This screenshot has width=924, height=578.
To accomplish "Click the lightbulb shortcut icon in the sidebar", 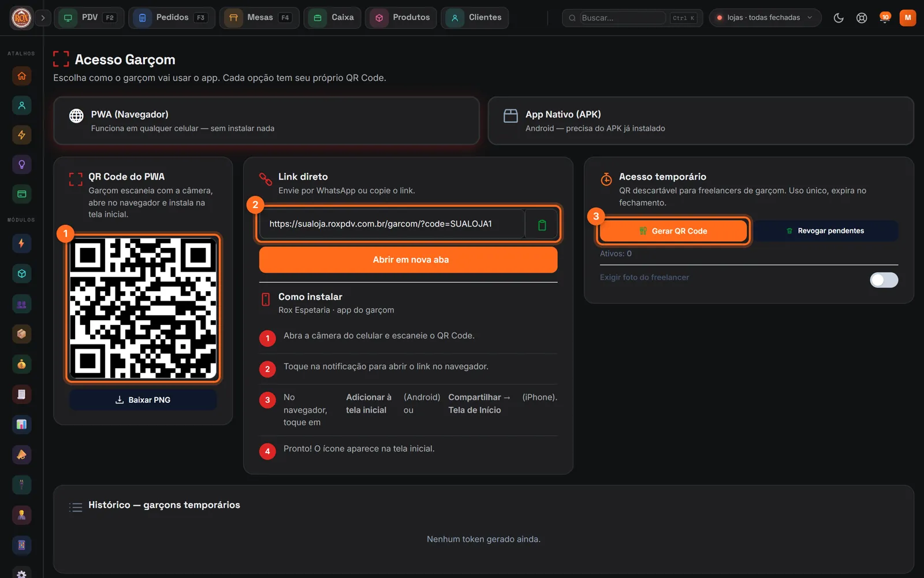I will click(x=21, y=164).
